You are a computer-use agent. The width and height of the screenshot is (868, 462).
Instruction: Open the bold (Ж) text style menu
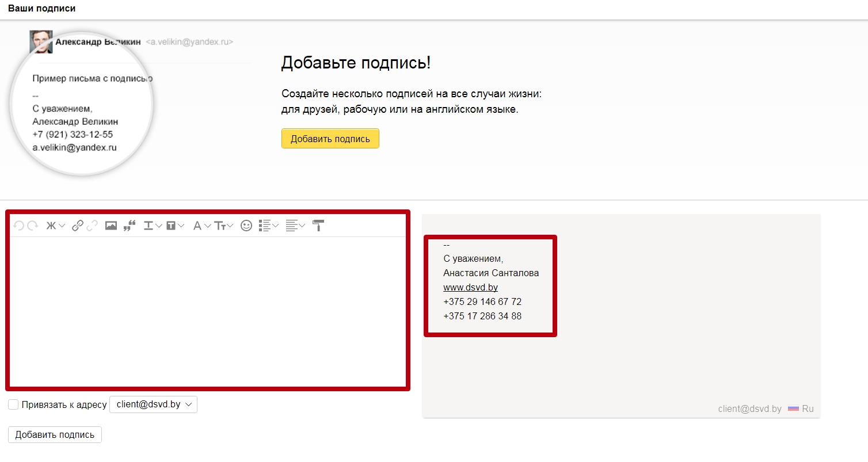click(55, 226)
